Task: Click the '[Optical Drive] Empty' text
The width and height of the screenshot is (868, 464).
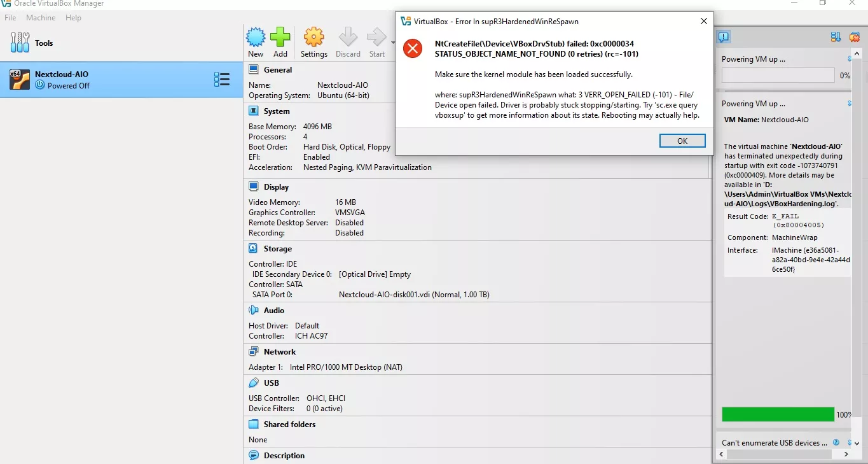Action: (375, 274)
